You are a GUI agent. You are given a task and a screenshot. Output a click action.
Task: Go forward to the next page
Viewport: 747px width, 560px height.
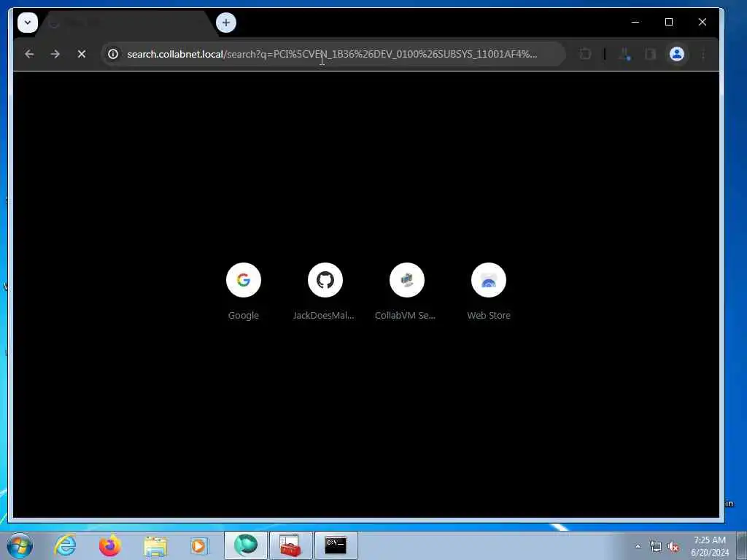pyautogui.click(x=55, y=54)
